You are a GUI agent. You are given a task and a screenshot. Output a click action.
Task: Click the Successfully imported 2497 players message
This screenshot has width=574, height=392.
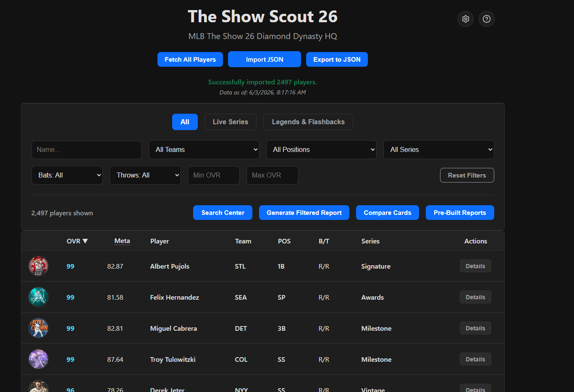point(262,82)
